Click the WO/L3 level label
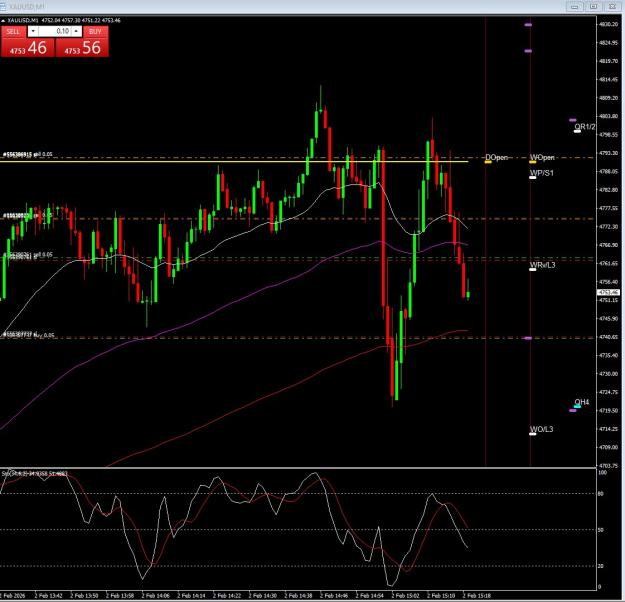The image size is (625, 602). [541, 429]
